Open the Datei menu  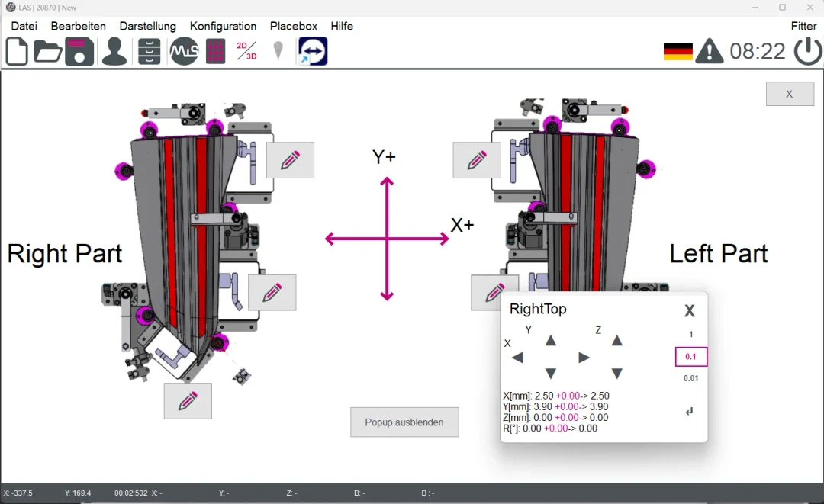24,26
